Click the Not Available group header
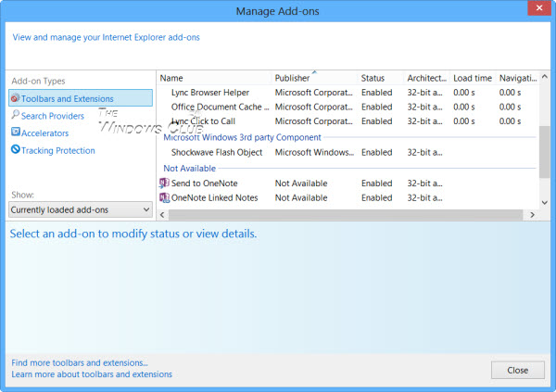Viewport: 556px width, 392px height. click(189, 168)
